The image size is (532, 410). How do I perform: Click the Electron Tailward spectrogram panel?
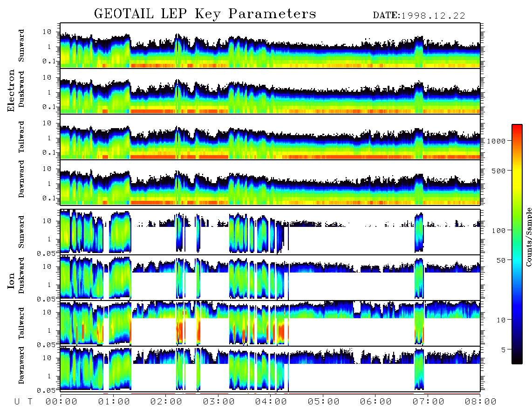(270, 137)
